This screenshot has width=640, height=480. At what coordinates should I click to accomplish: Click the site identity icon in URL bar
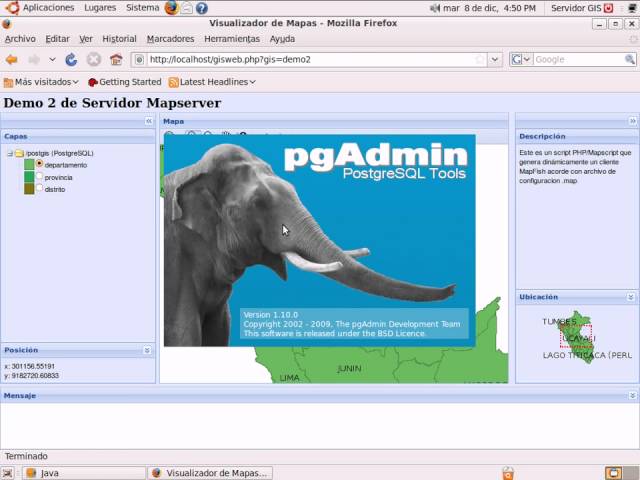(139, 60)
